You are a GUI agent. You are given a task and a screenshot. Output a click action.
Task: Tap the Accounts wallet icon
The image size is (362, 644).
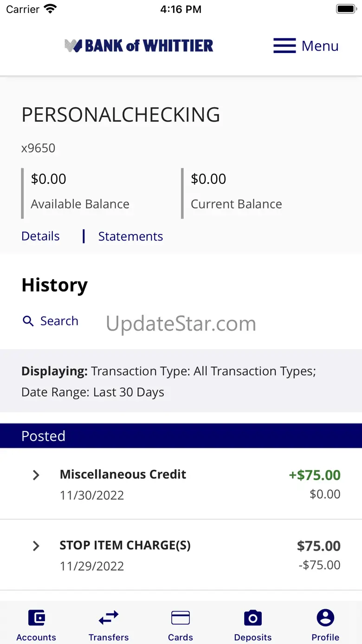click(36, 618)
